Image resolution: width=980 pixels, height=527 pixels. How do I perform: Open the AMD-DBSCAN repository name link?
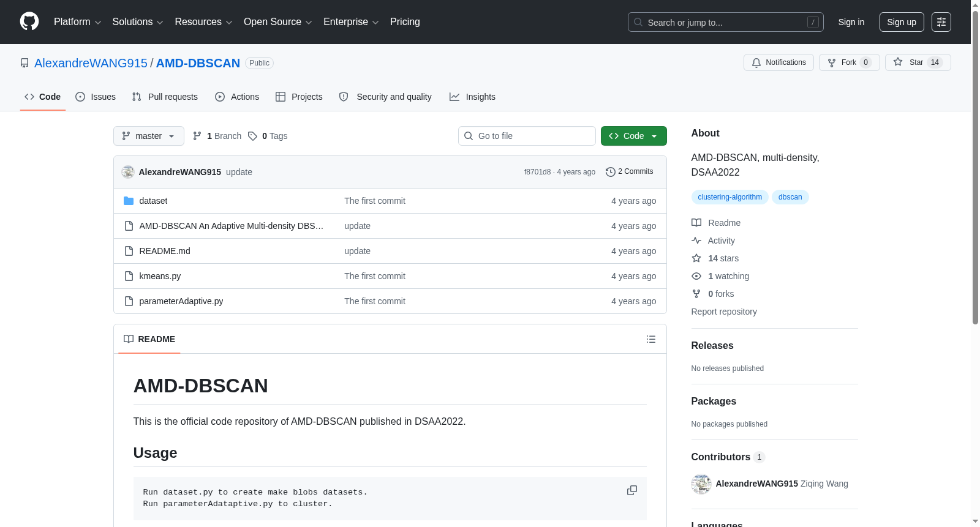point(198,63)
